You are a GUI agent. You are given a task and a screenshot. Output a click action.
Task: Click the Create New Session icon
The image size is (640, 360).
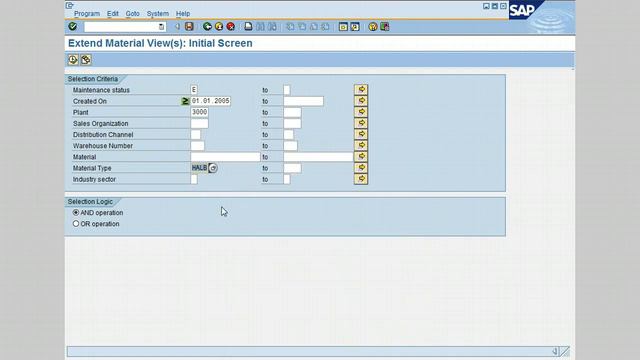343,27
